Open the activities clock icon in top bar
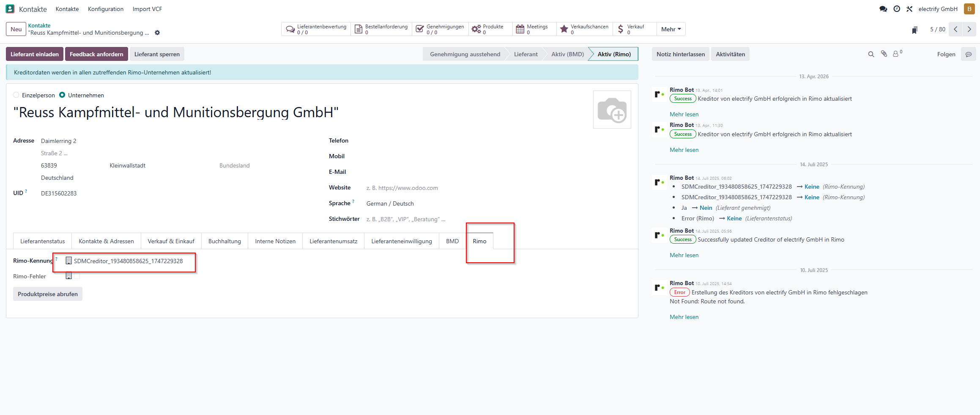980x415 pixels. 897,9
